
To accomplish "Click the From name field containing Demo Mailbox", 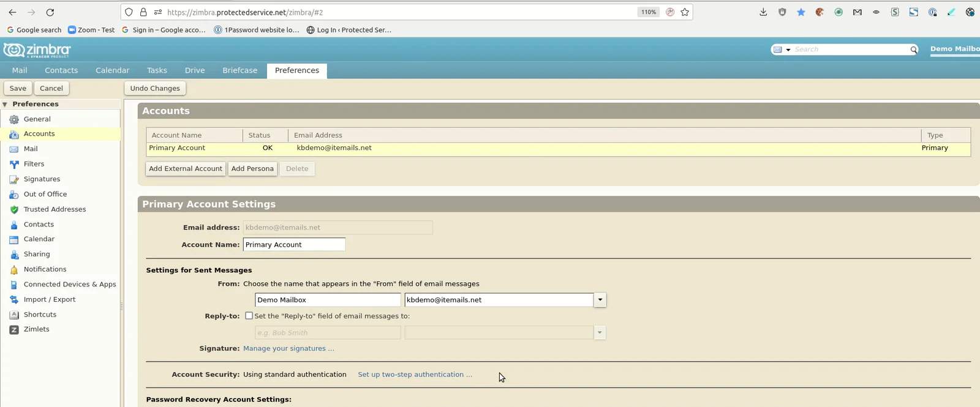I will [328, 300].
